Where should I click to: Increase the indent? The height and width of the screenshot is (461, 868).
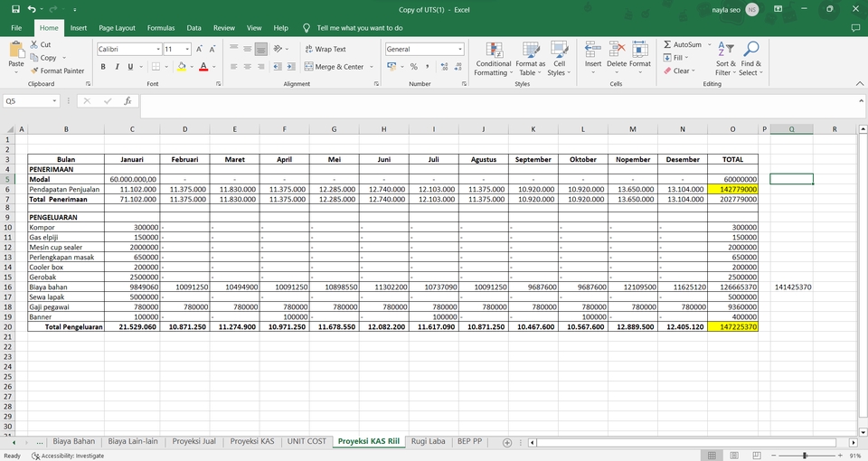291,66
